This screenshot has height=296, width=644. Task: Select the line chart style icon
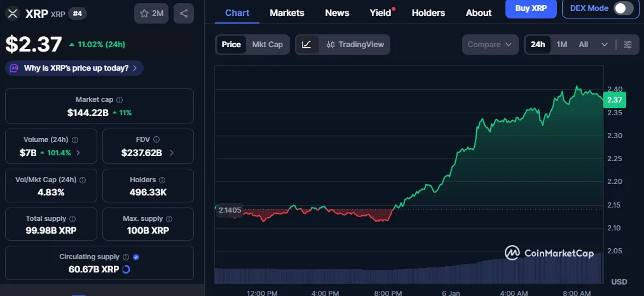pos(306,45)
